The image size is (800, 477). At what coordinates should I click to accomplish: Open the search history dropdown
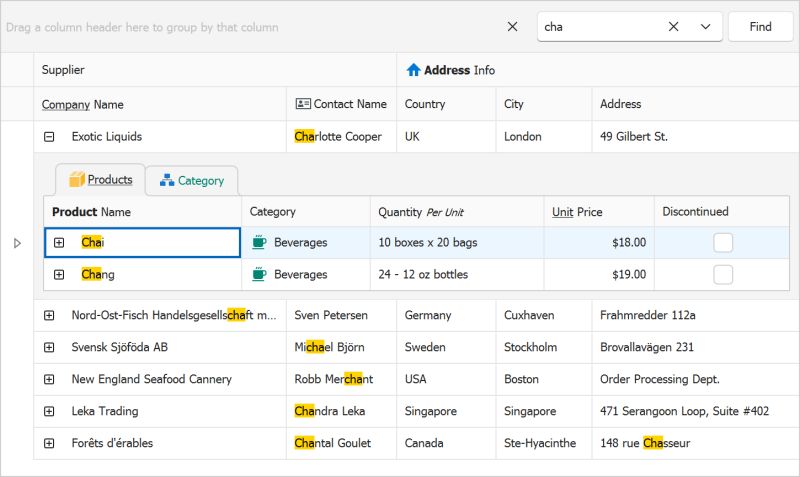pos(705,27)
